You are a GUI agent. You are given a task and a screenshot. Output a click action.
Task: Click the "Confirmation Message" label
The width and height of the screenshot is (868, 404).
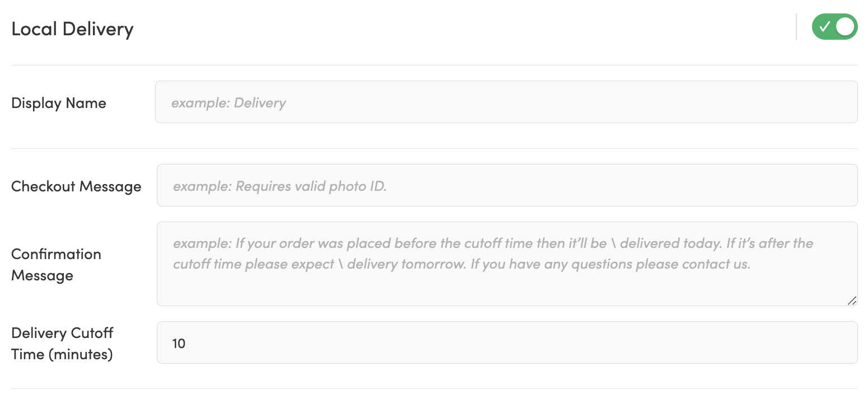pyautogui.click(x=56, y=265)
